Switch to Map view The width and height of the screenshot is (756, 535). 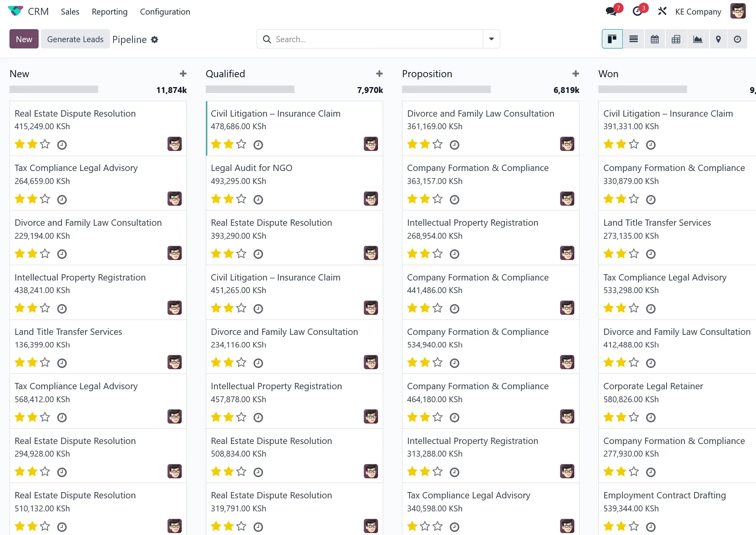click(x=718, y=39)
